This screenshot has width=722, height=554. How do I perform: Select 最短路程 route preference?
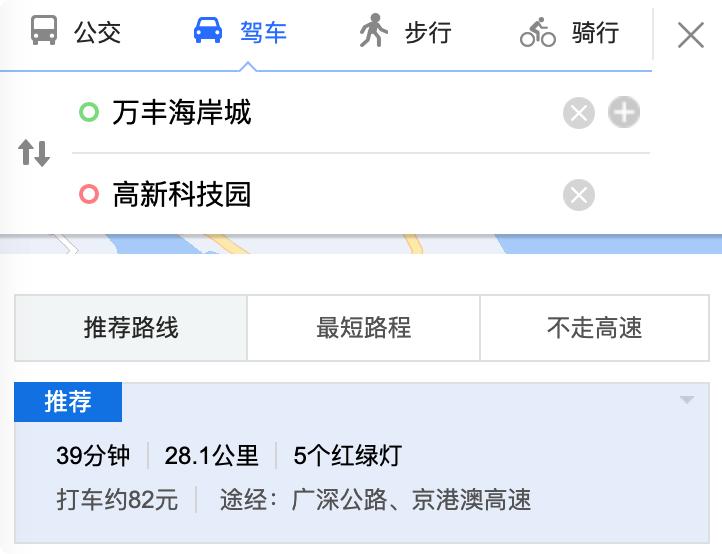click(364, 328)
